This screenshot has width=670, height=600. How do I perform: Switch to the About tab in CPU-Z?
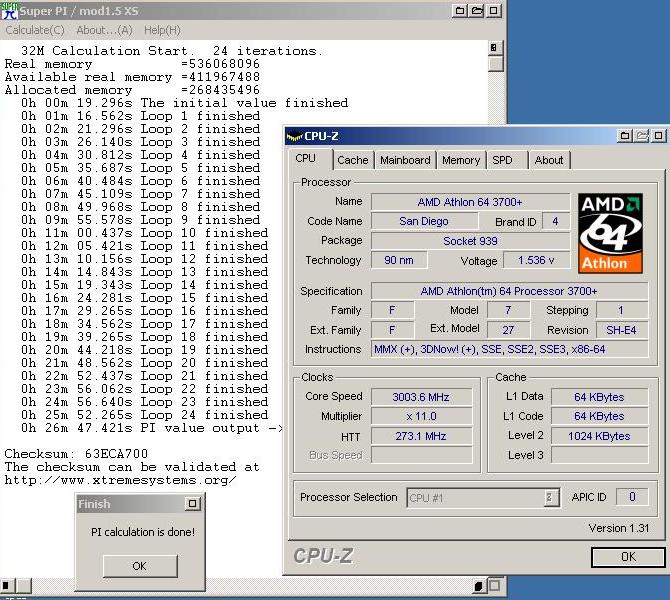pos(549,160)
